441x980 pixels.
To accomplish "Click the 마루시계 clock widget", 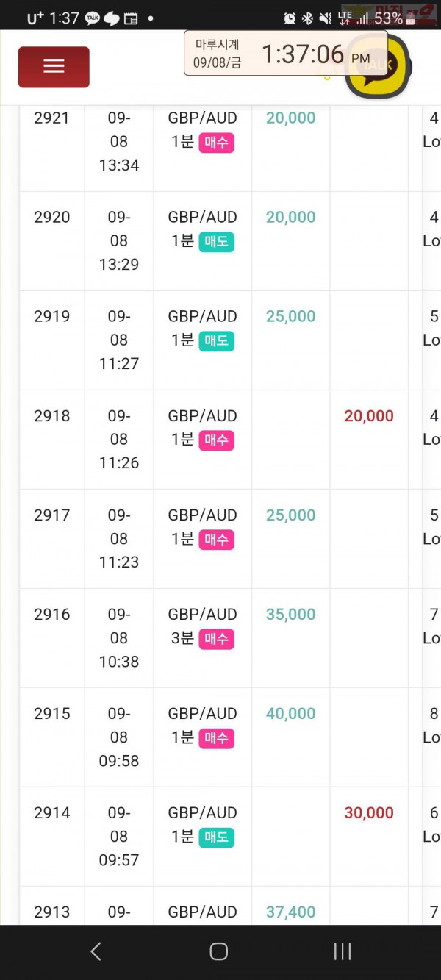I will tap(286, 53).
